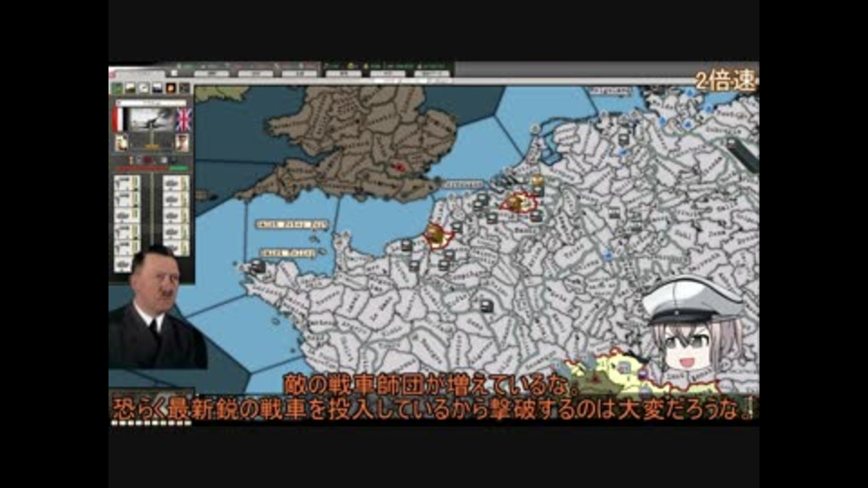This screenshot has height=488, width=868.
Task: Select the green terrain map mode icon
Action: (118, 89)
